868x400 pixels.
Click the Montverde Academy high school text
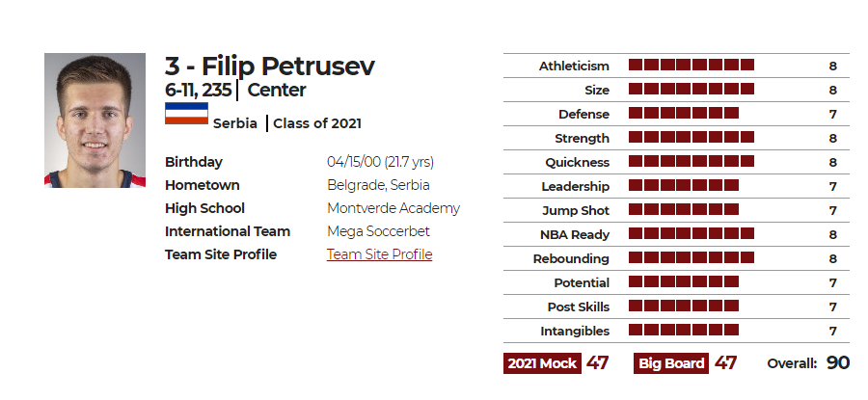click(x=393, y=208)
